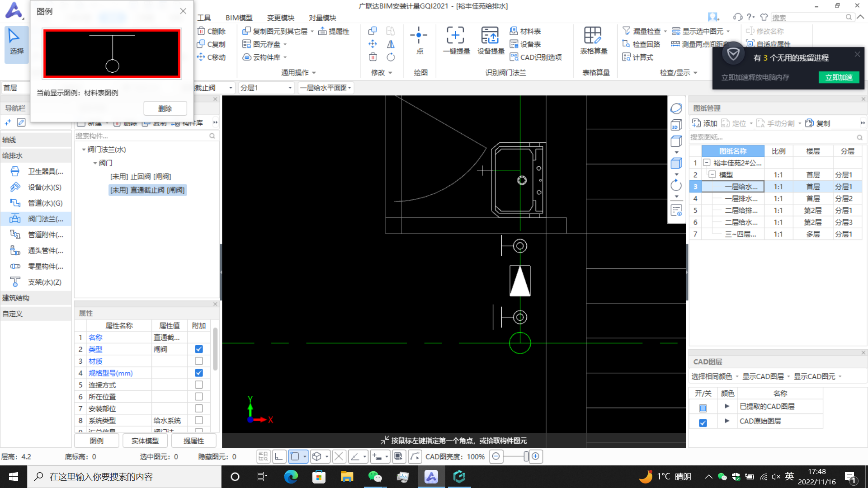Click the 提属性 ribbon tool
Viewport: 868px width, 488px height.
pyautogui.click(x=334, y=31)
